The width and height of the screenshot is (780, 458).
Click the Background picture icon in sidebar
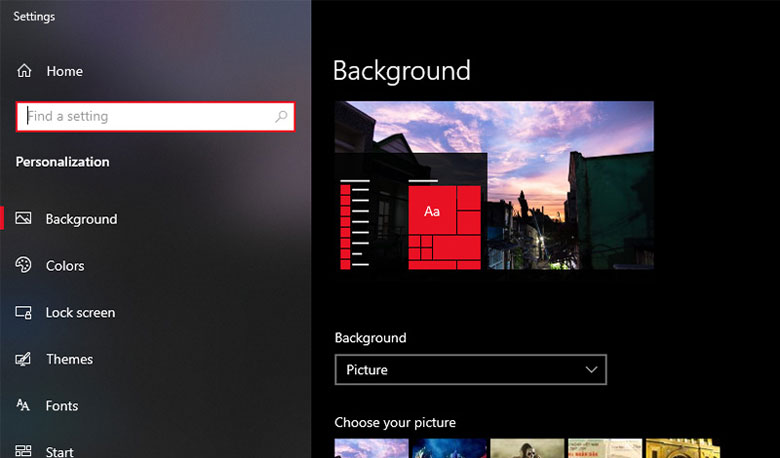click(x=24, y=219)
